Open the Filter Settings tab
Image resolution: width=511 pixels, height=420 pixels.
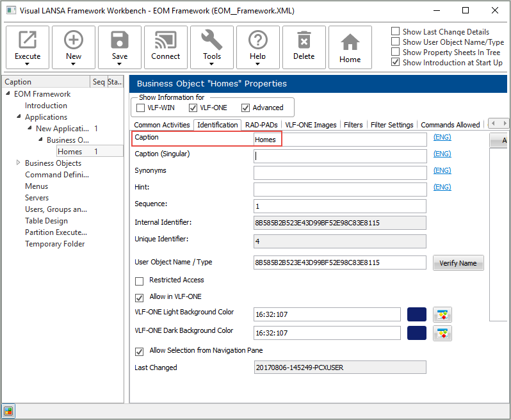pyautogui.click(x=391, y=125)
